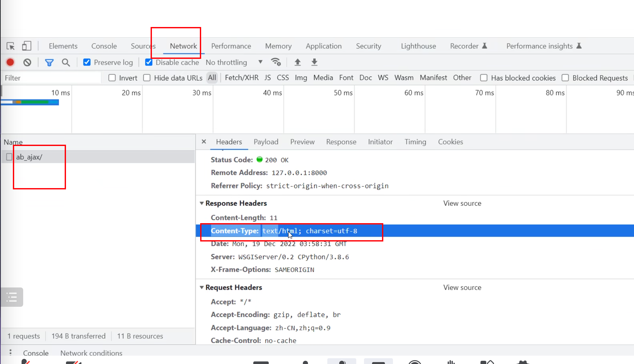Filter requests by Img
634x364 pixels.
coord(301,77)
